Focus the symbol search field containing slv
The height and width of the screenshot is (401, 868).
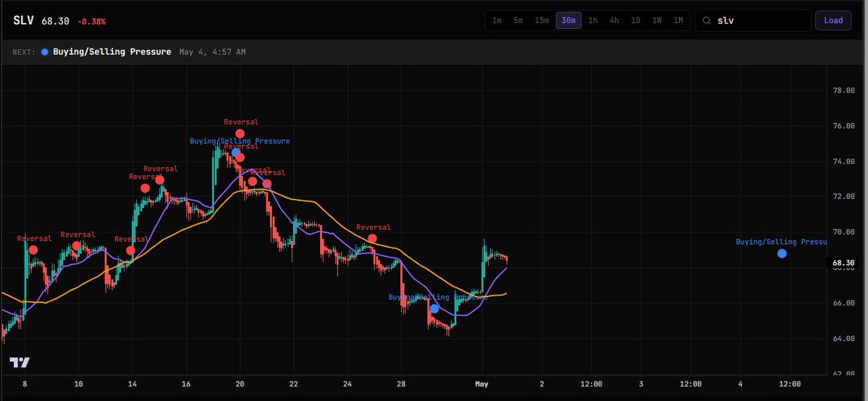(753, 20)
